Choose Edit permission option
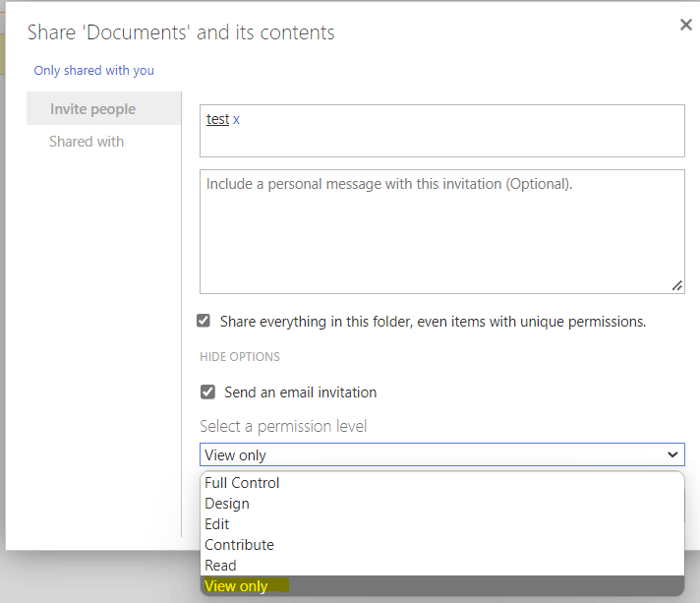 (x=442, y=524)
